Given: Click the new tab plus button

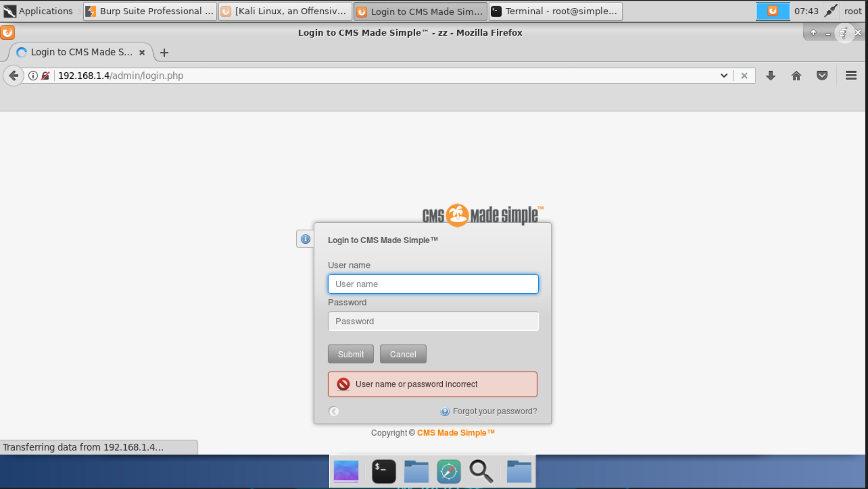Looking at the screenshot, I should pos(164,52).
